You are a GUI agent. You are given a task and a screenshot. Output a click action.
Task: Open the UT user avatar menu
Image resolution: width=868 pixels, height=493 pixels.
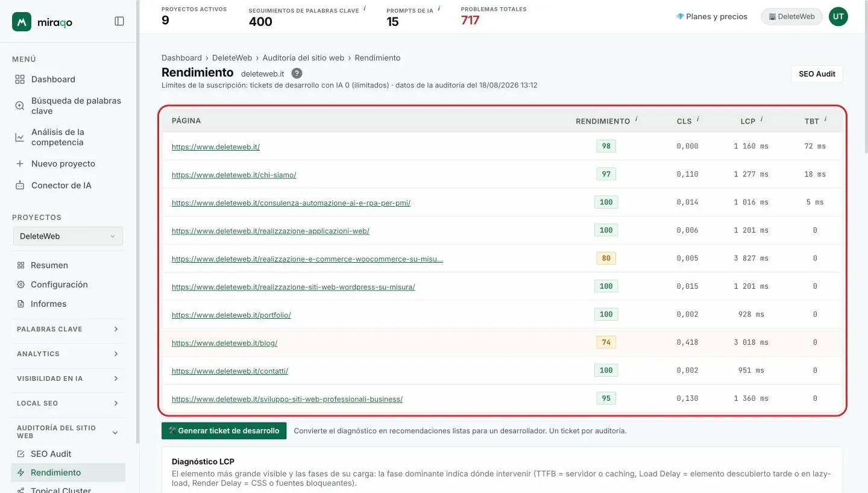coord(838,17)
